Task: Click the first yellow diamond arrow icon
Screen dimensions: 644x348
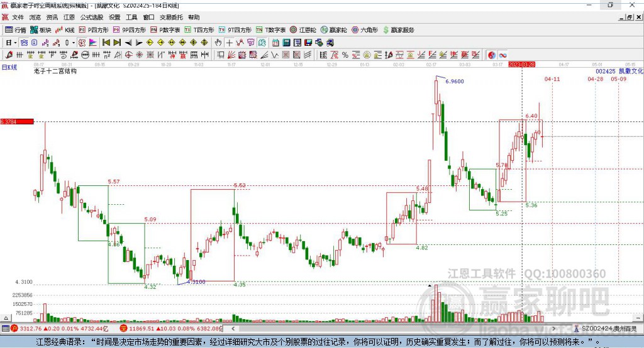Action: tap(150, 43)
